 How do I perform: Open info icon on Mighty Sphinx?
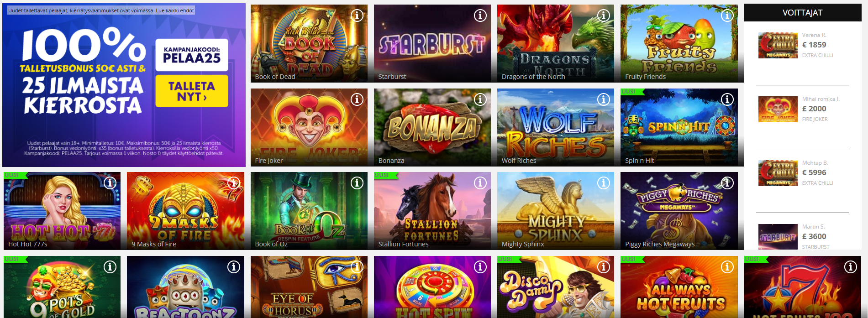point(604,183)
